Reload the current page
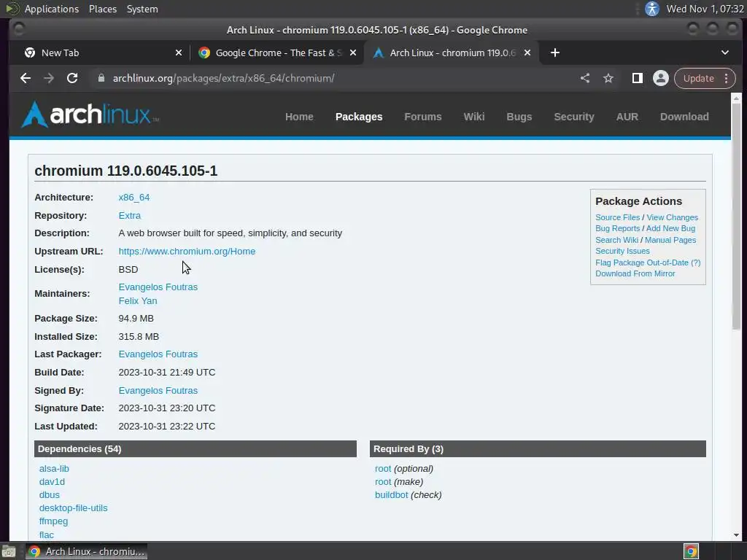Image resolution: width=747 pixels, height=560 pixels. point(72,78)
